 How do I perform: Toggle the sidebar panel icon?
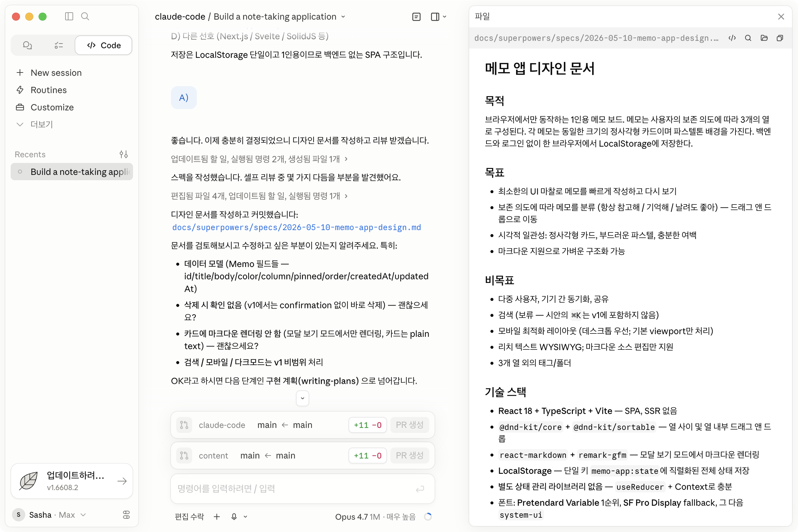69,16
